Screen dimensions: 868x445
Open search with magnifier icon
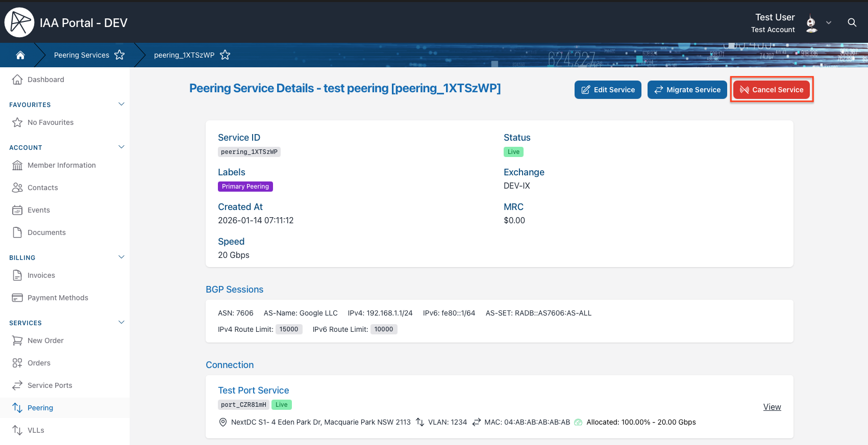coord(852,22)
